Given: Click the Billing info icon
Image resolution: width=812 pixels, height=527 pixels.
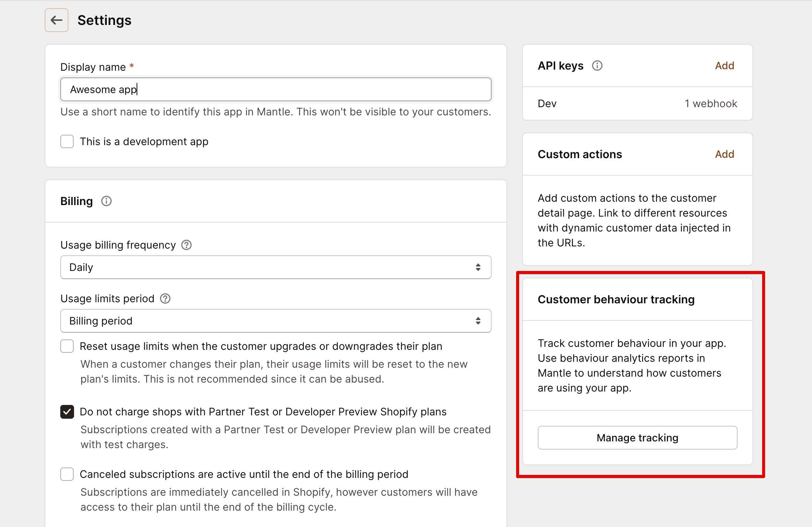Looking at the screenshot, I should 106,201.
